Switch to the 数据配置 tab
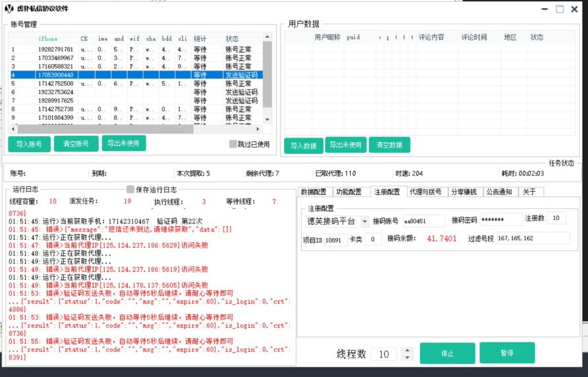 coord(313,192)
